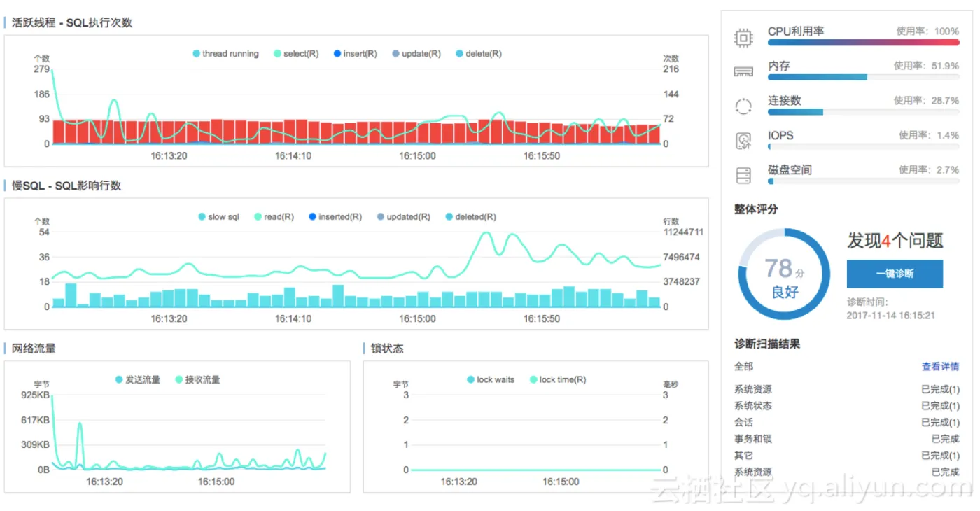
Task: Select the 事务和锁 result row
Action: coord(846,439)
